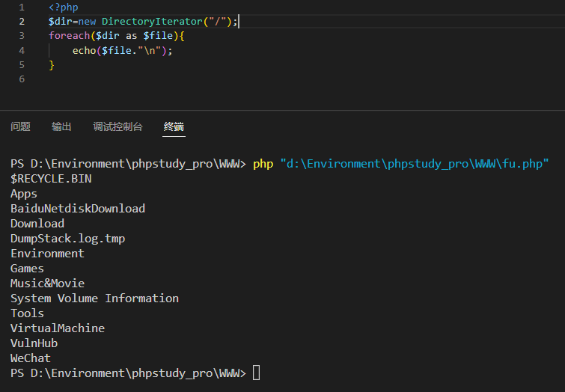
Task: Click the System Volume Information output line
Action: click(x=95, y=298)
